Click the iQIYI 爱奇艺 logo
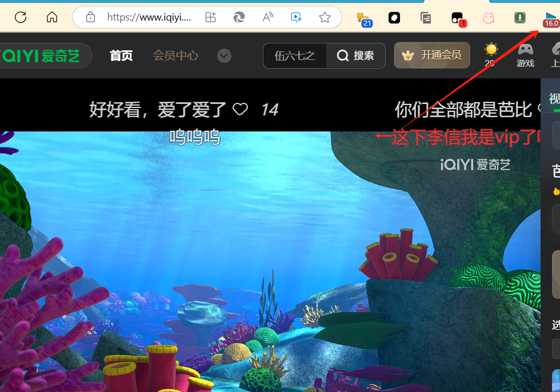Screen dimensions: 560x392 tap(40, 55)
